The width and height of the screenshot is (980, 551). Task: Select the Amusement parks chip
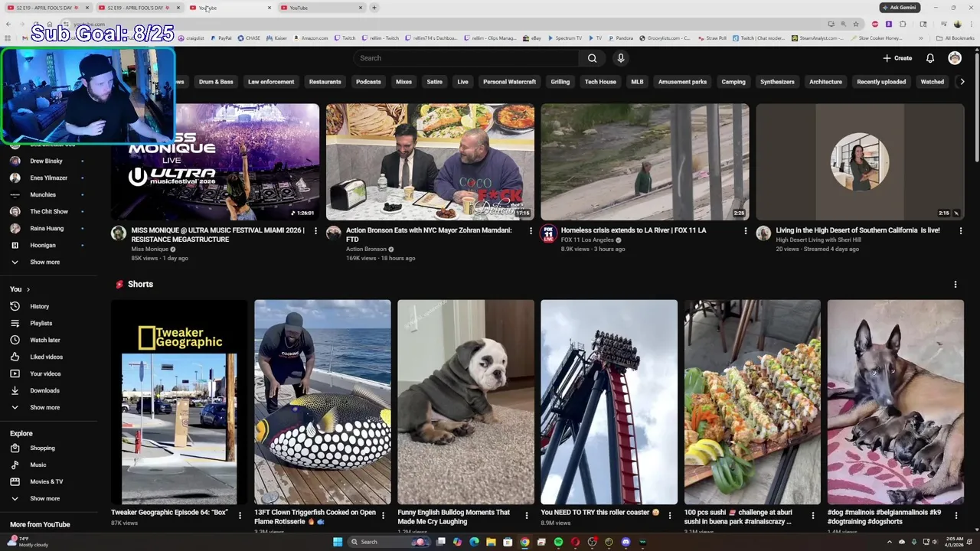tap(682, 82)
